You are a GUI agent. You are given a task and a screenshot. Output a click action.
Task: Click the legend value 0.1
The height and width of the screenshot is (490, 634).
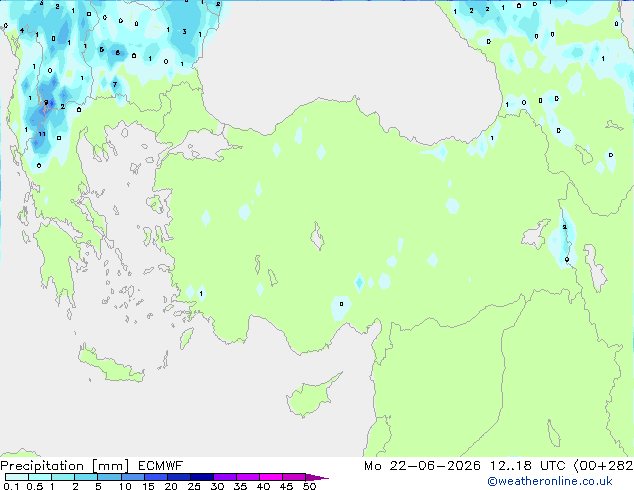(x=11, y=486)
